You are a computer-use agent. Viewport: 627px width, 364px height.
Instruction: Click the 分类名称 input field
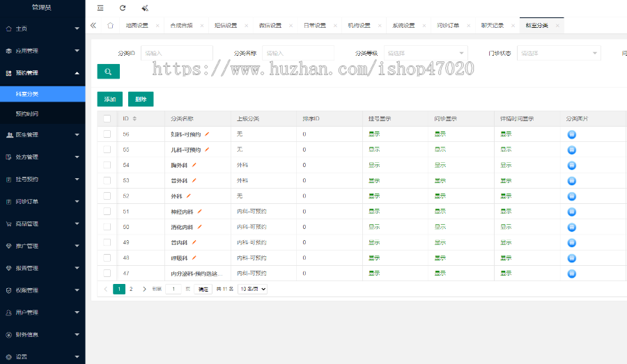click(298, 53)
